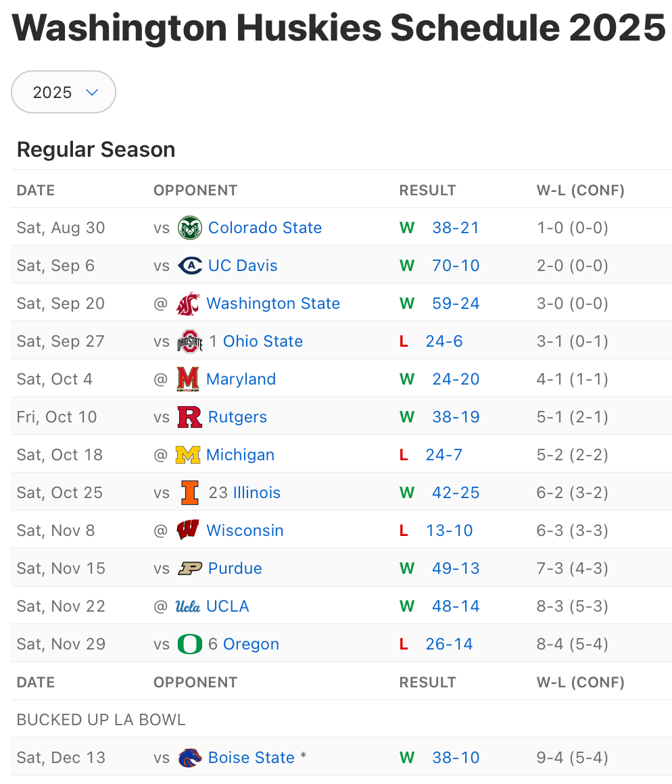Click the Illinois orange I logo

(190, 493)
